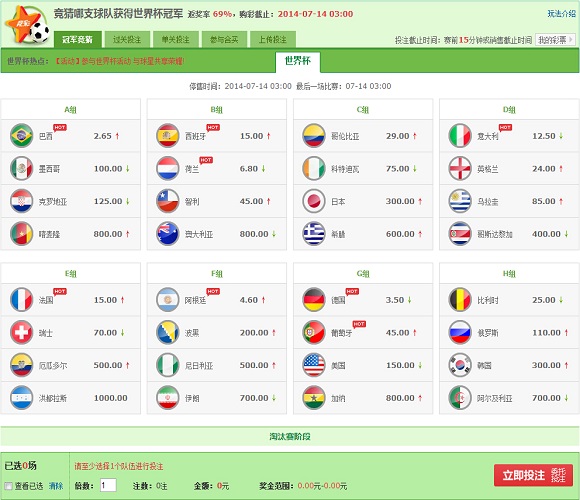Screen dimensions: 580x500
Task: Open the 参与合买 tab
Action: (224, 40)
